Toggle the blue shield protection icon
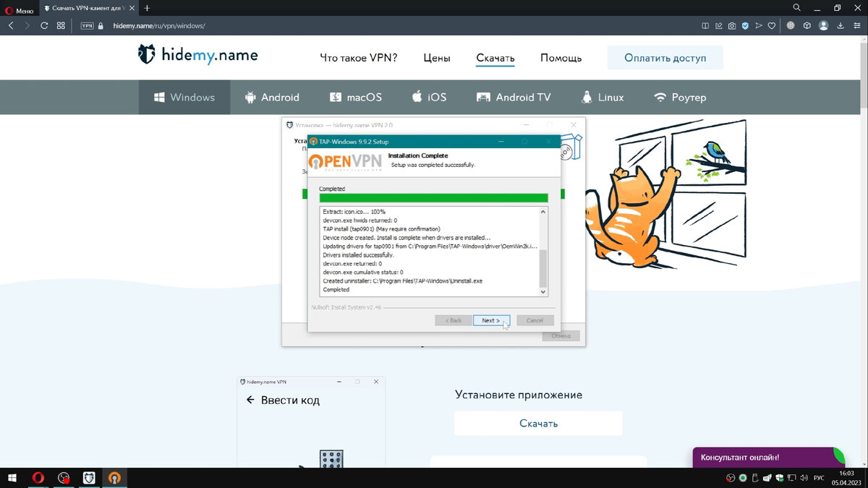The image size is (868, 488). (x=745, y=25)
